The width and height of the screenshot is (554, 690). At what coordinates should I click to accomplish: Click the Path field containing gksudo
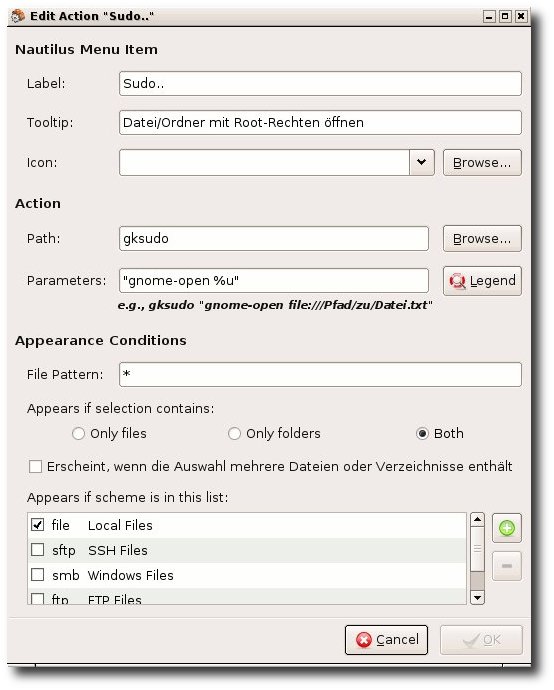click(x=274, y=239)
